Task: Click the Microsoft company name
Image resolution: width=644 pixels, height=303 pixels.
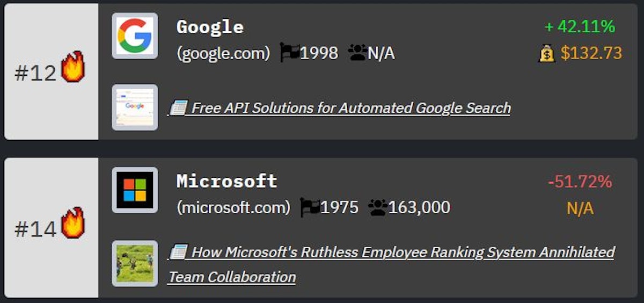Action: point(226,181)
